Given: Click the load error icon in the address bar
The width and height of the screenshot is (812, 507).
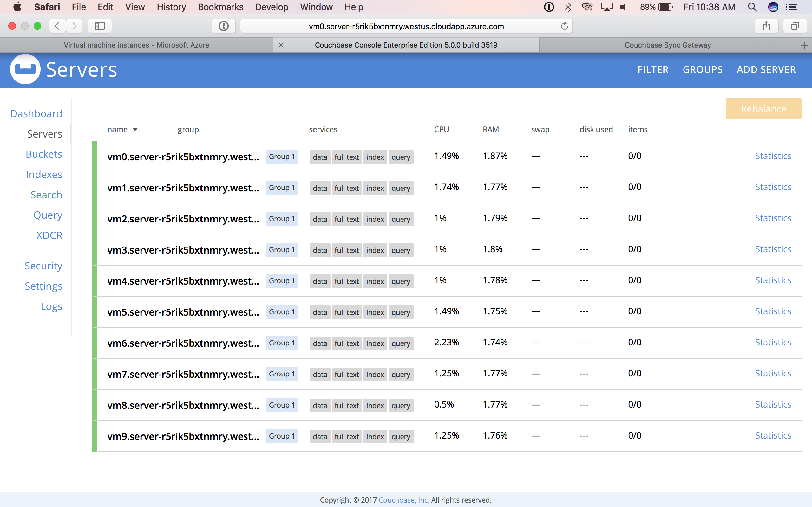Looking at the screenshot, I should coord(224,26).
